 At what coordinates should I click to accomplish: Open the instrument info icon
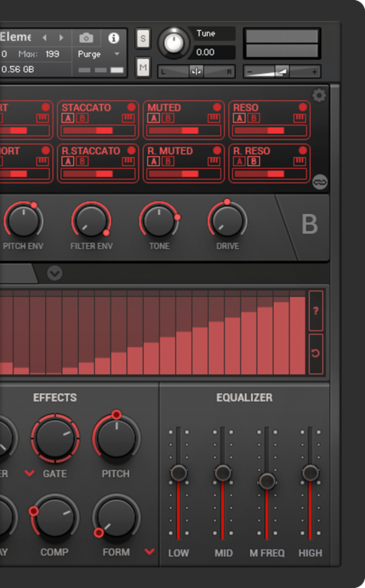tap(114, 38)
